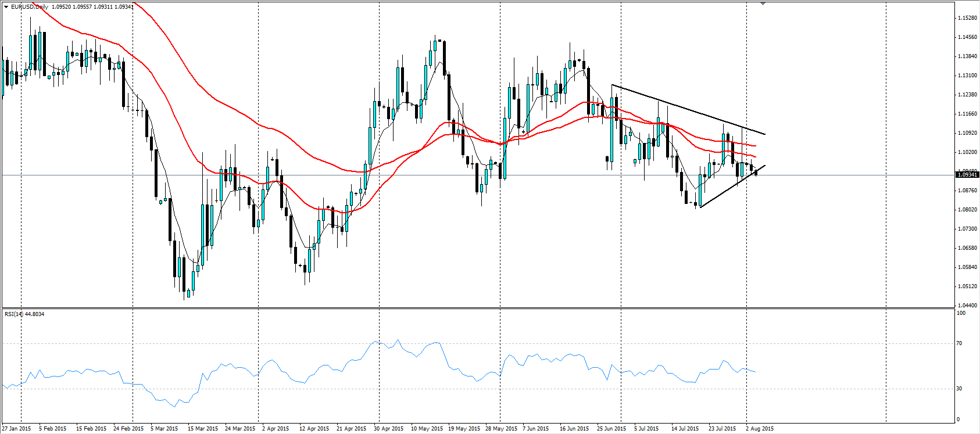
Task: Click the 2 Aug 2015 date label
Action: [760, 429]
